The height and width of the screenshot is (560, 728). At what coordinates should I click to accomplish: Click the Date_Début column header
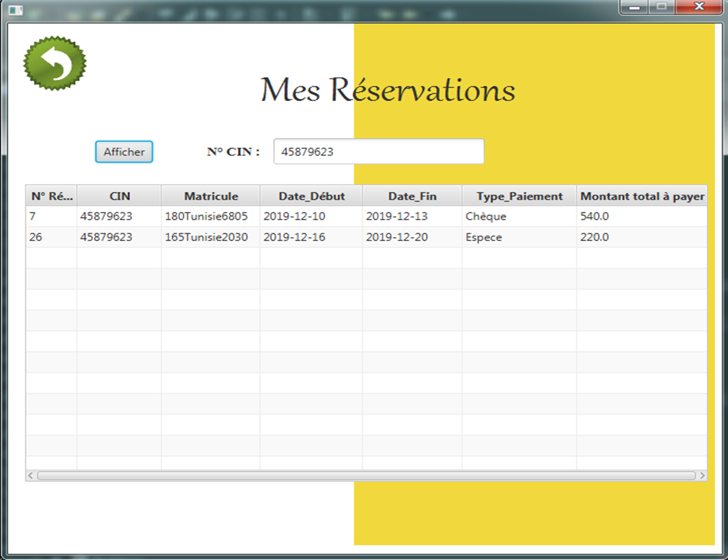click(310, 196)
